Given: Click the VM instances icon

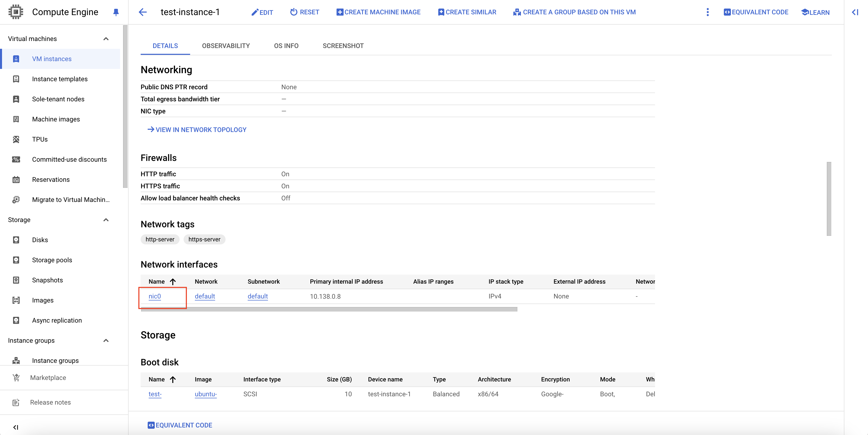Looking at the screenshot, I should tap(16, 59).
